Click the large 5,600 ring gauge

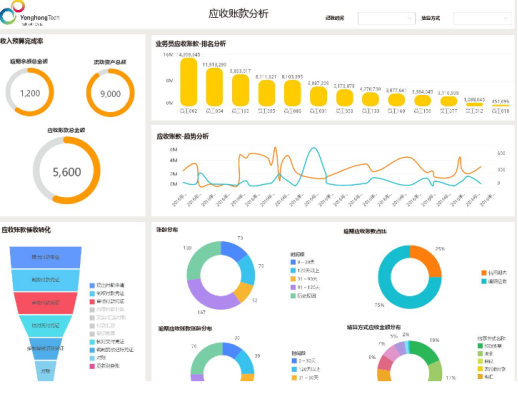coord(67,170)
